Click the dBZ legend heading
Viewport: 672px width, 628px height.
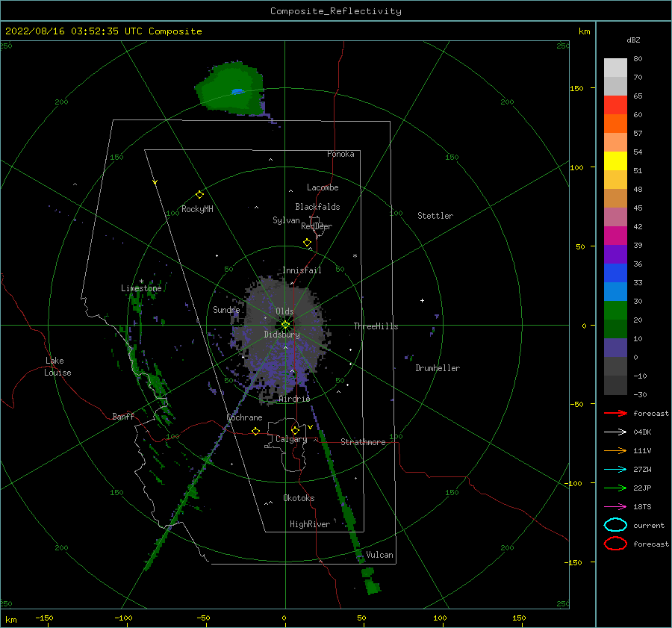tap(633, 40)
